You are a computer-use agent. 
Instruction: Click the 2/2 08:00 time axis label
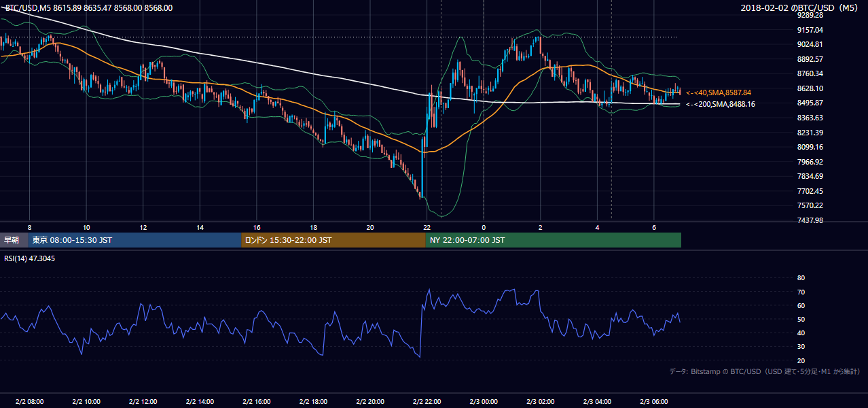pos(29,402)
